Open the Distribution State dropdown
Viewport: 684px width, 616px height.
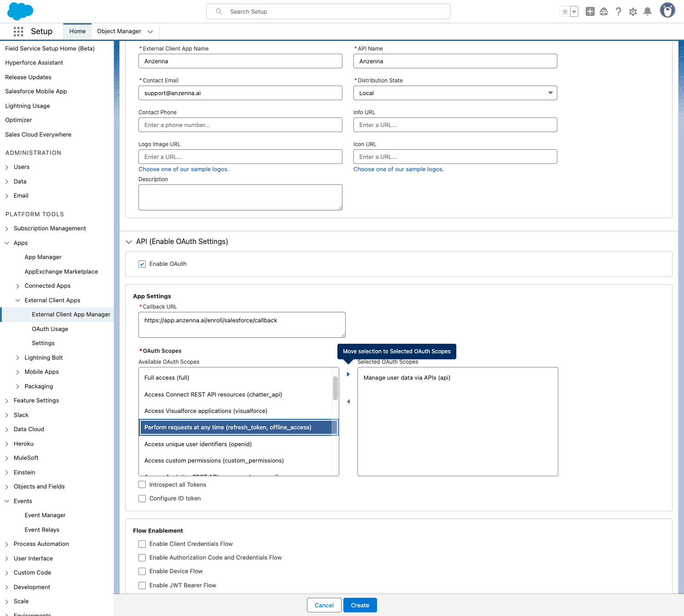455,93
